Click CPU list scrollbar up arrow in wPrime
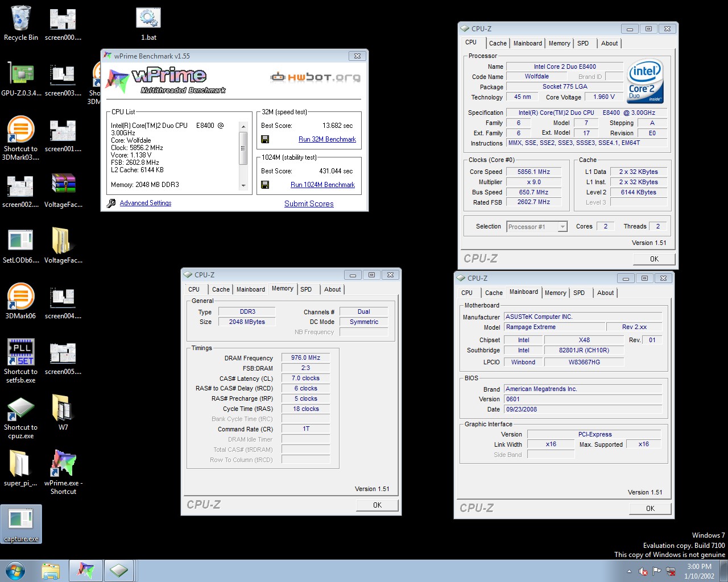Image resolution: width=728 pixels, height=582 pixels. [243, 126]
